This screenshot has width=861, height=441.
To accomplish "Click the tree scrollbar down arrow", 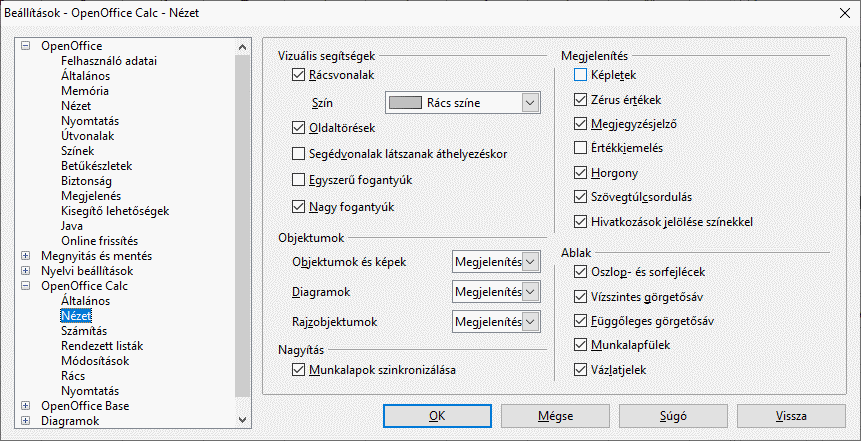I will click(242, 420).
